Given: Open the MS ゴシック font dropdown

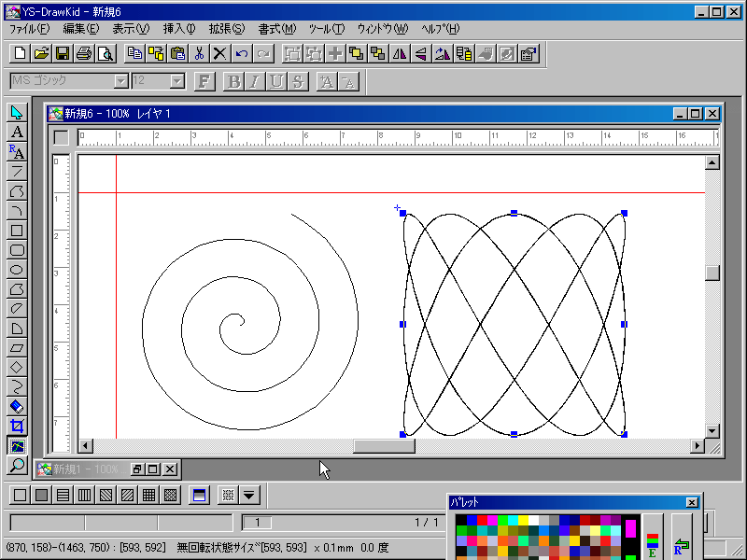Looking at the screenshot, I should (121, 81).
